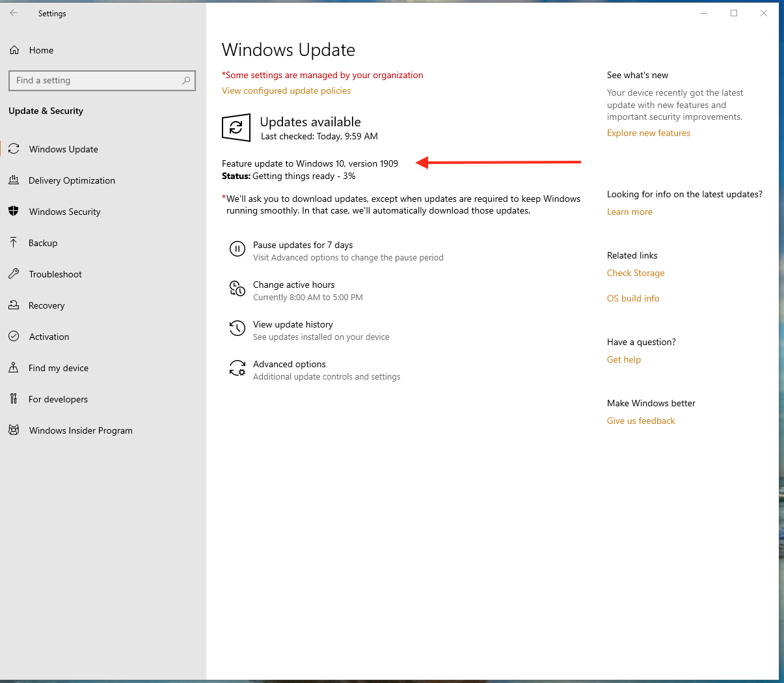Open the OS build info link

point(633,298)
